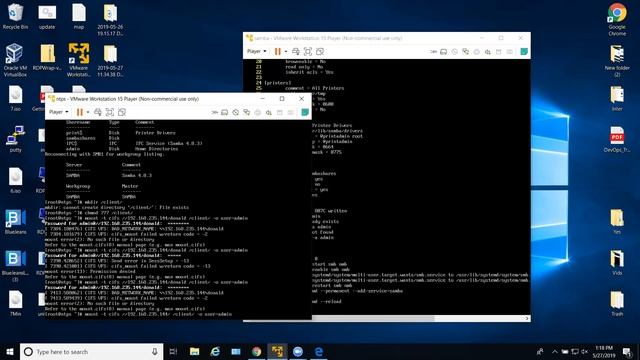Select the Google Chrome desktop shortcut
The height and width of the screenshot is (360, 640).
pos(617,19)
